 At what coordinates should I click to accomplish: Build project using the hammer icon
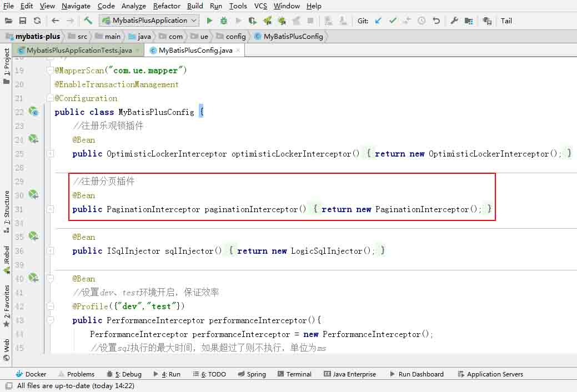(88, 21)
